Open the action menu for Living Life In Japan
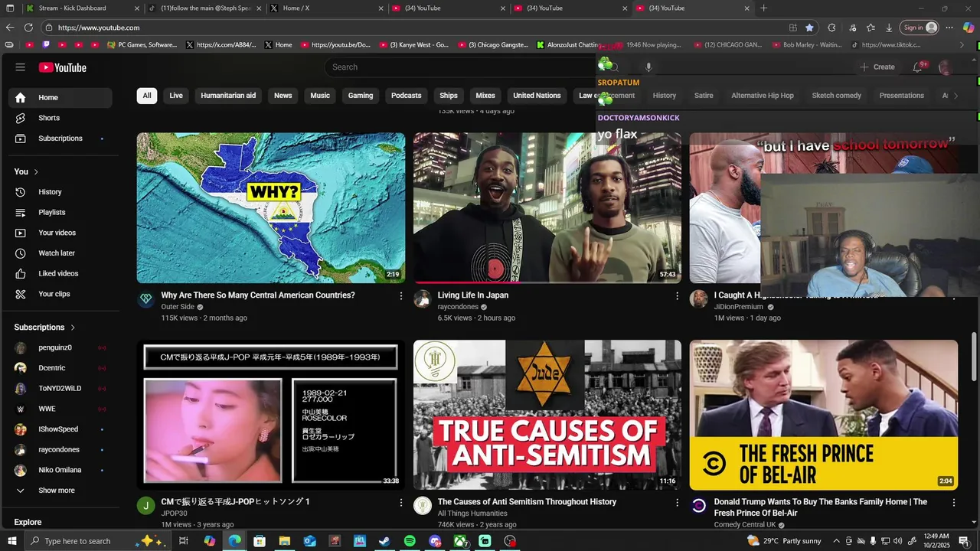This screenshot has width=980, height=551. click(x=677, y=295)
